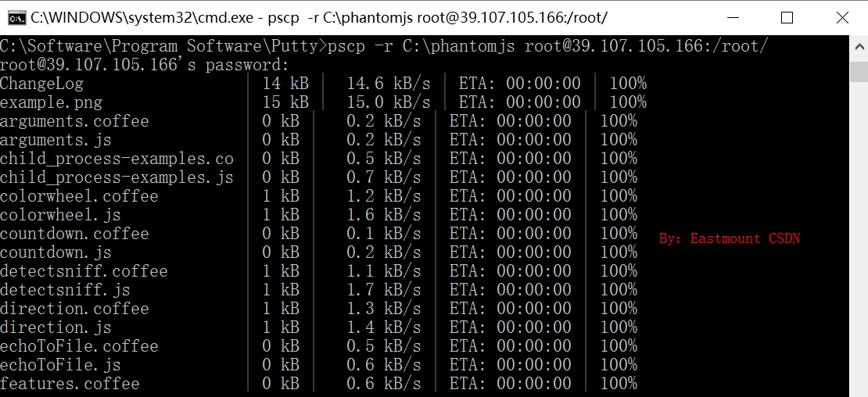Viewport: 868px width, 397px height.
Task: Select the colorwheel.coffee file name
Action: click(79, 196)
